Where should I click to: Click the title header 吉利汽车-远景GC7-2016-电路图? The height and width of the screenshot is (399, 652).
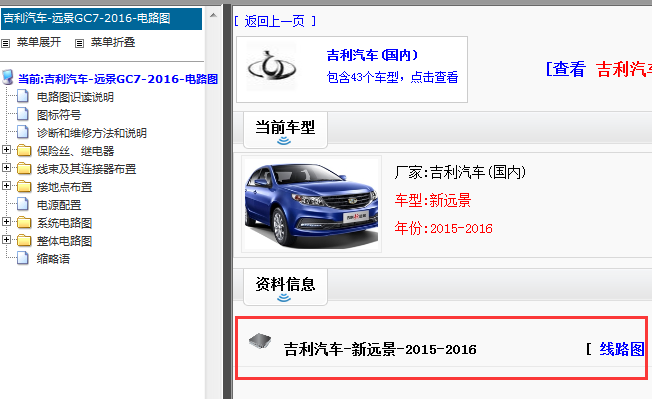101,19
